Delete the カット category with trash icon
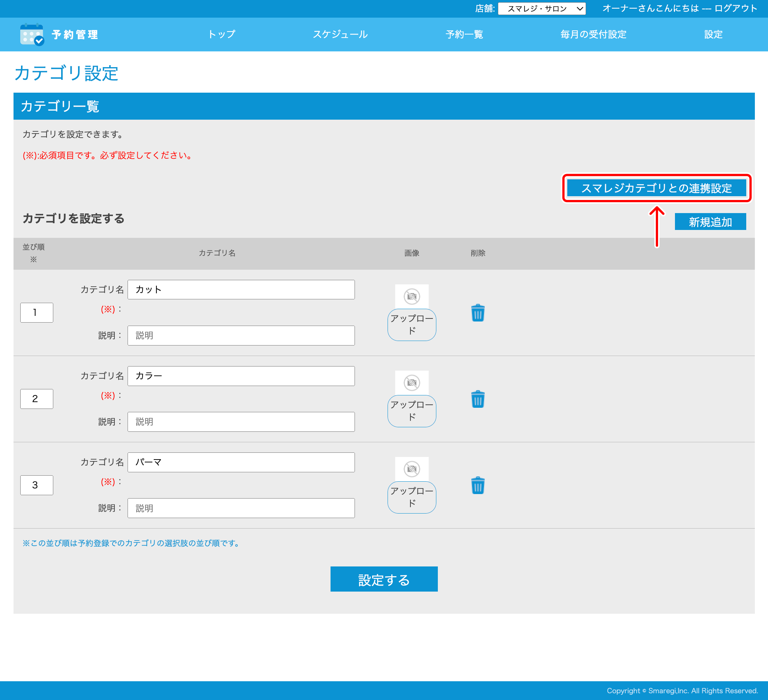This screenshot has height=700, width=768. point(478,313)
